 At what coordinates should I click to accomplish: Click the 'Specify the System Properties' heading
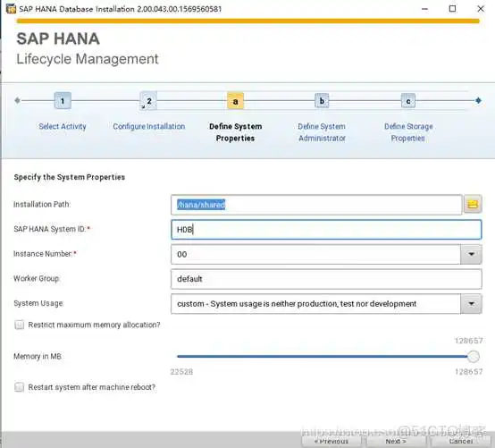70,177
